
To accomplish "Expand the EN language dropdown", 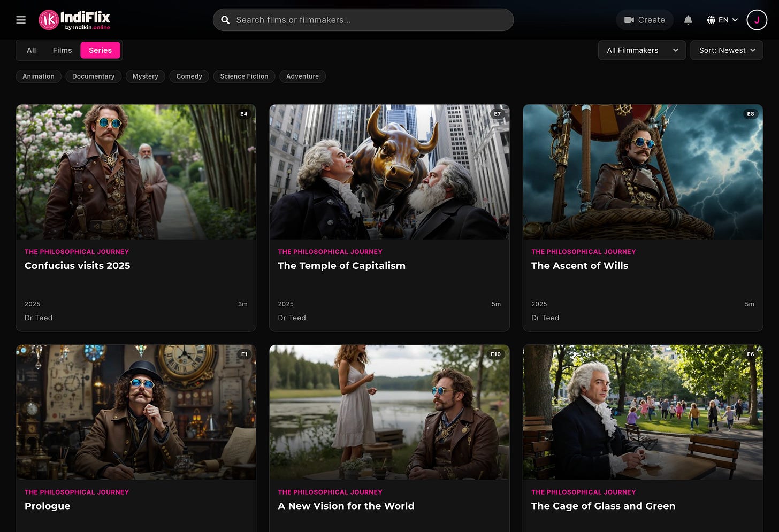I will tap(722, 20).
